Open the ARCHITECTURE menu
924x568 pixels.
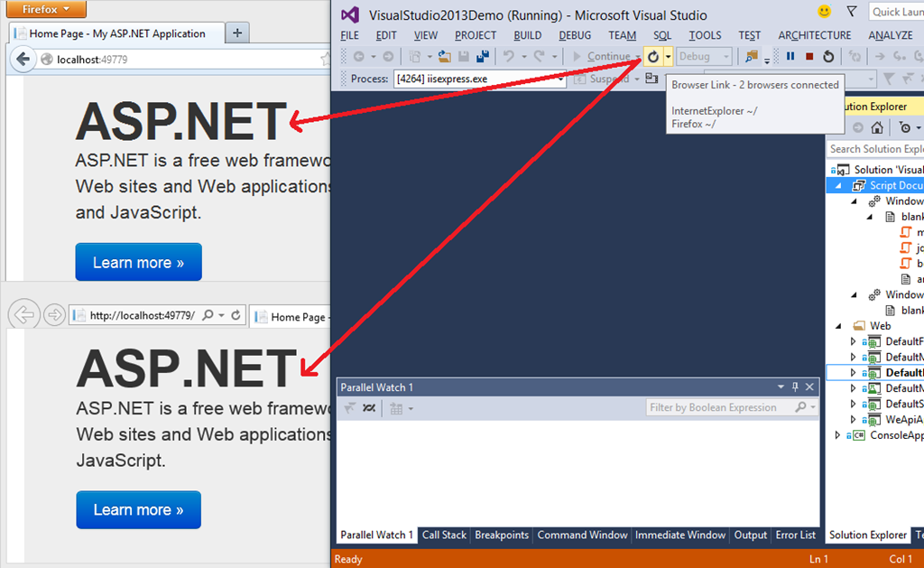(814, 35)
